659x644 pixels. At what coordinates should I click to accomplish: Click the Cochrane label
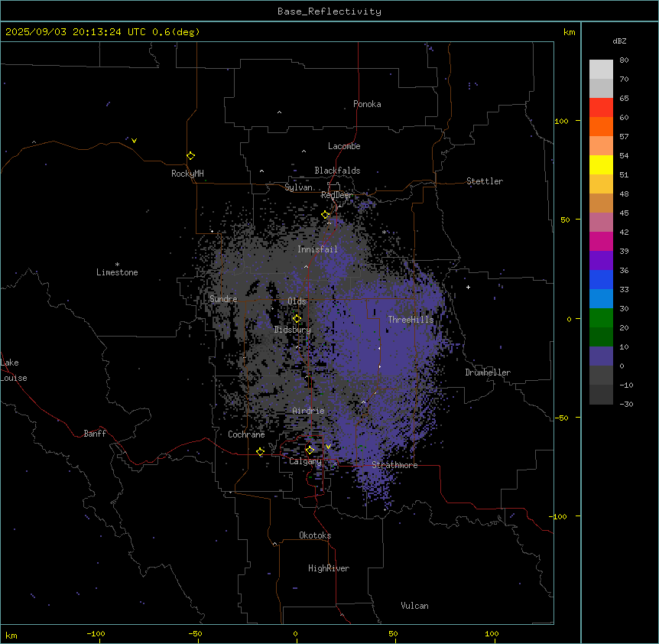pyautogui.click(x=246, y=434)
